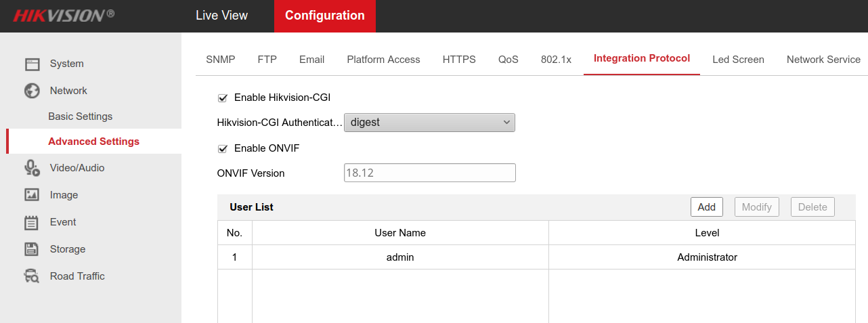This screenshot has width=868, height=323.
Task: Open the Image sidebar section
Action: 64,195
